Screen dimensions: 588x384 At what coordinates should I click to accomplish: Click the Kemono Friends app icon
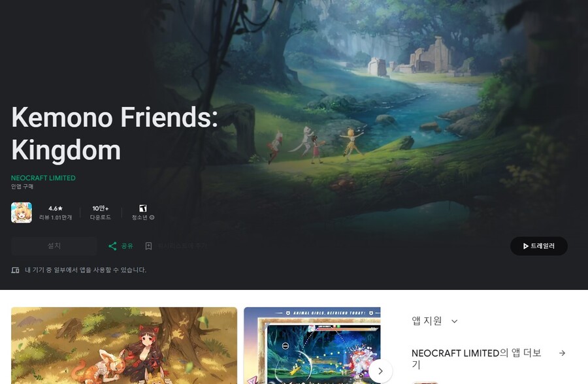click(22, 213)
